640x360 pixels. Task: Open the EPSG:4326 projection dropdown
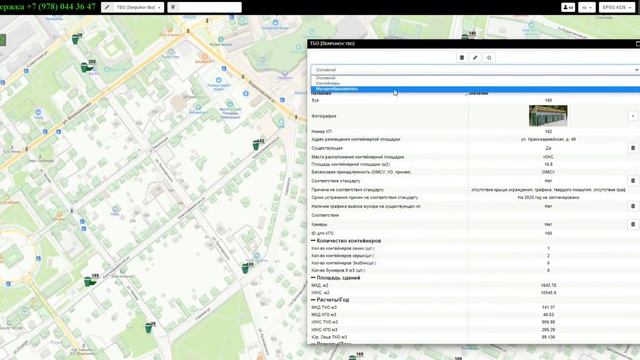pos(617,7)
